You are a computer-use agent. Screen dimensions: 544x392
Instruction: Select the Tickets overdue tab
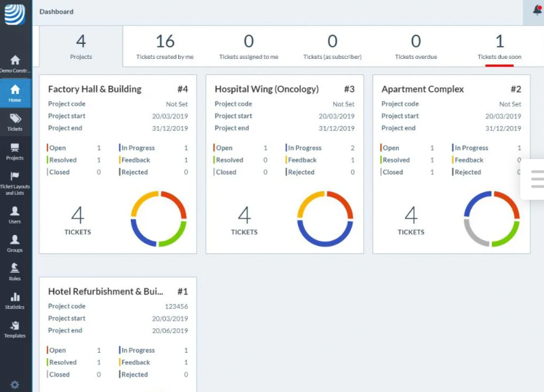(x=415, y=47)
